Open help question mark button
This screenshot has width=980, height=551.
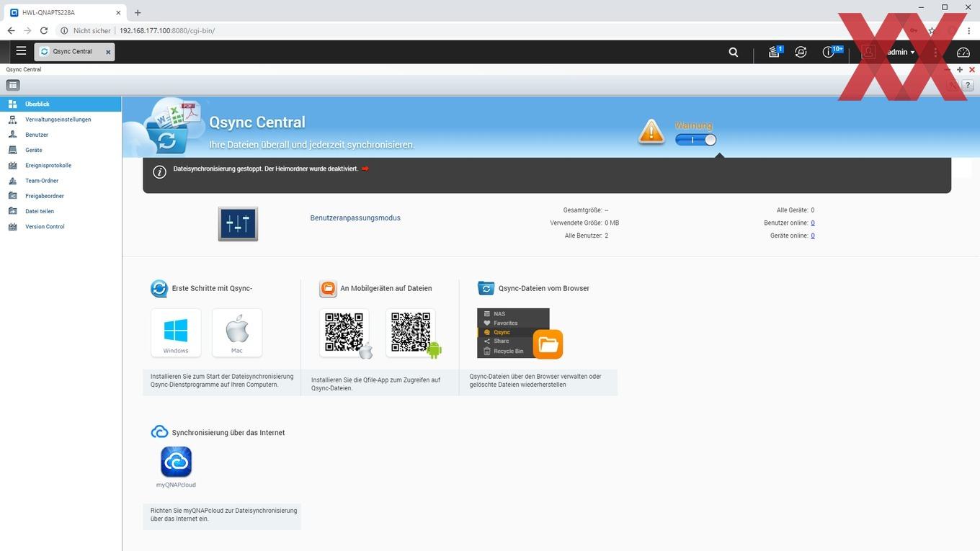[968, 86]
